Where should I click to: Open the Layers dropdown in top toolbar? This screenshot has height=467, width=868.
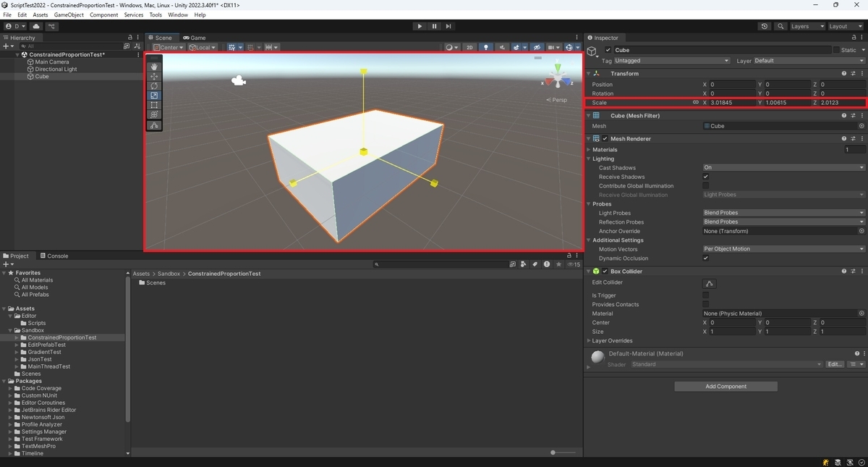point(807,26)
